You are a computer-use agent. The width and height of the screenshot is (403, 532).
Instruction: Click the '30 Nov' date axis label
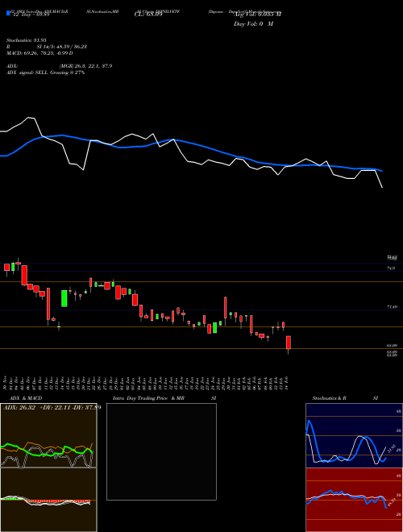coord(6,382)
